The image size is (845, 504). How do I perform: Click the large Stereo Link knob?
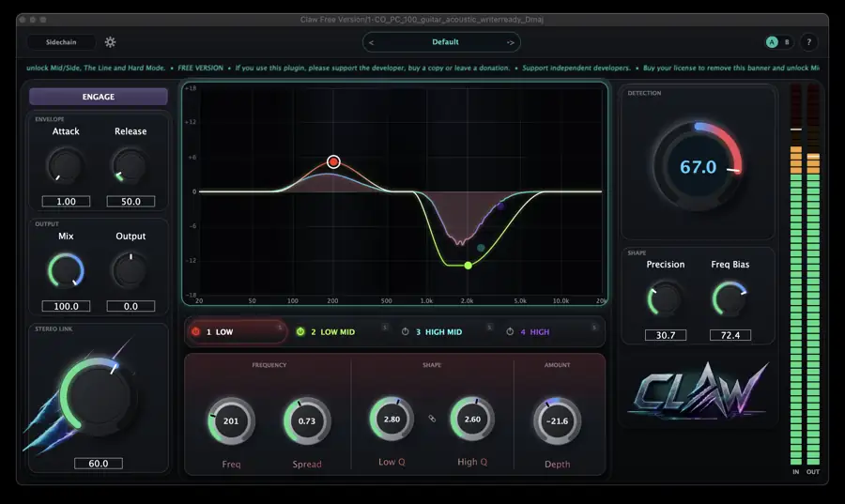point(97,396)
